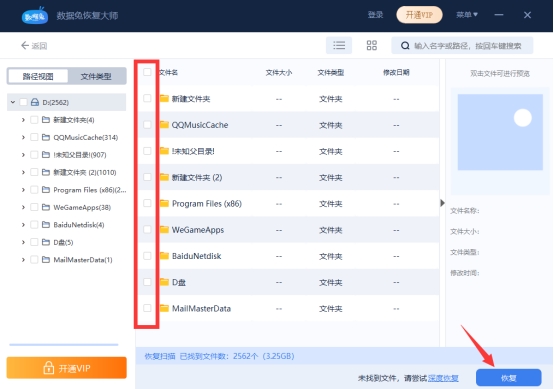The width and height of the screenshot is (554, 389).
Task: Click folder icon of 新建文件夹 row in file list
Action: coord(164,98)
